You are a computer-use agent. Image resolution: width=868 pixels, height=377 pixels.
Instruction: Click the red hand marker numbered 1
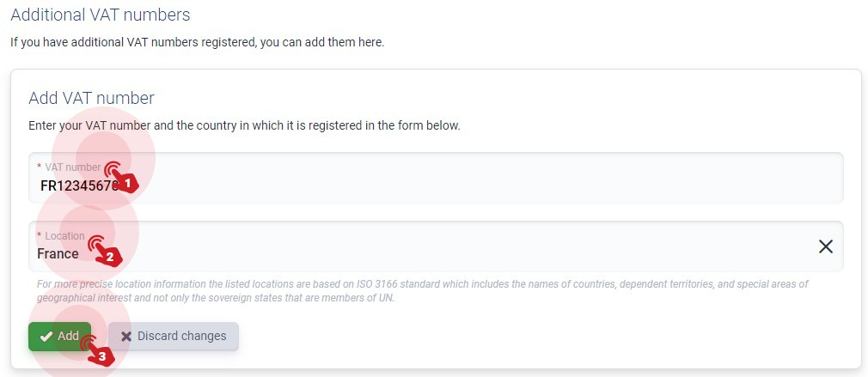point(120,178)
